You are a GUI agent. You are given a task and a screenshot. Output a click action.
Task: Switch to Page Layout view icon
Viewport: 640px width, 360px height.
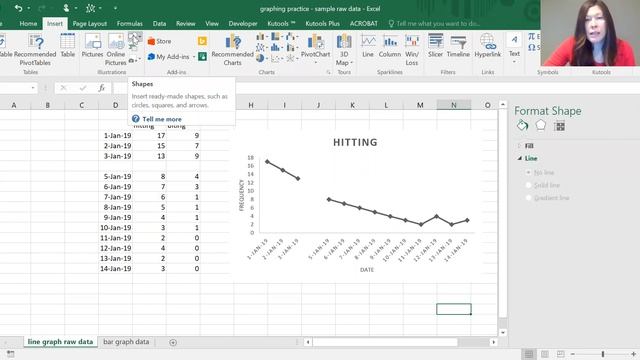coord(545,354)
